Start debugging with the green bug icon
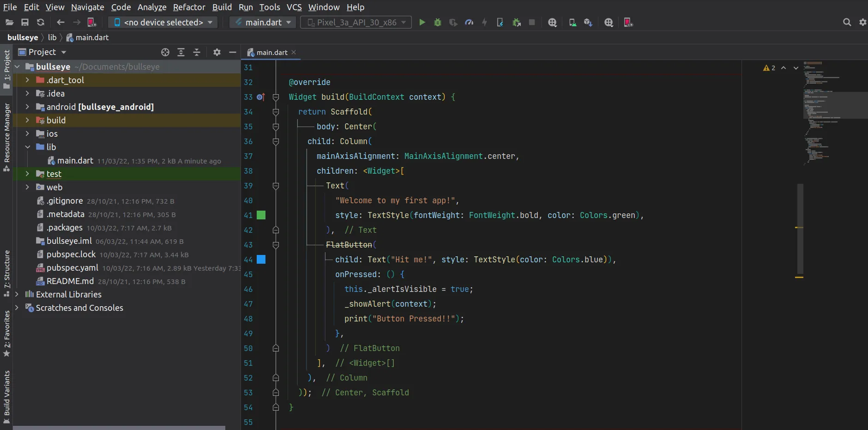The width and height of the screenshot is (868, 430). pos(438,22)
